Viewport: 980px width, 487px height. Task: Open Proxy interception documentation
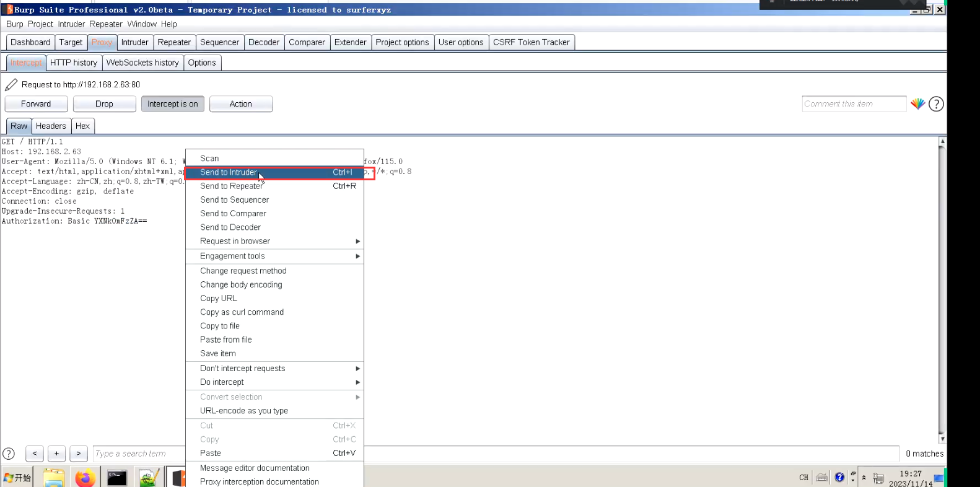(274, 481)
